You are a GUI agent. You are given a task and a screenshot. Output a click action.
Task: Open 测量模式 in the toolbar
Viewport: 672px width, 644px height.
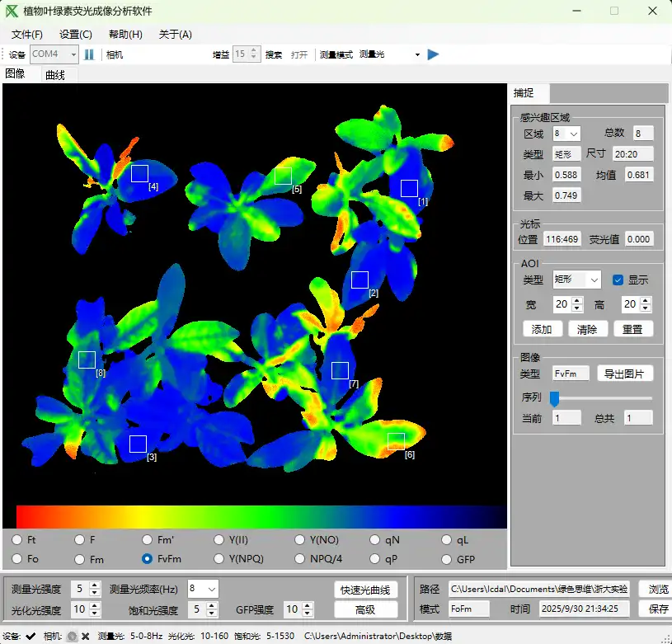pos(336,54)
